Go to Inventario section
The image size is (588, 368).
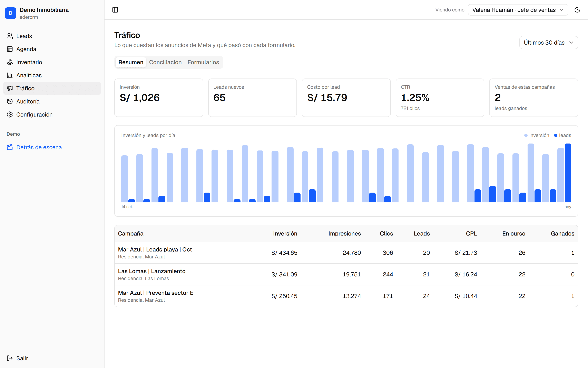pyautogui.click(x=52, y=62)
